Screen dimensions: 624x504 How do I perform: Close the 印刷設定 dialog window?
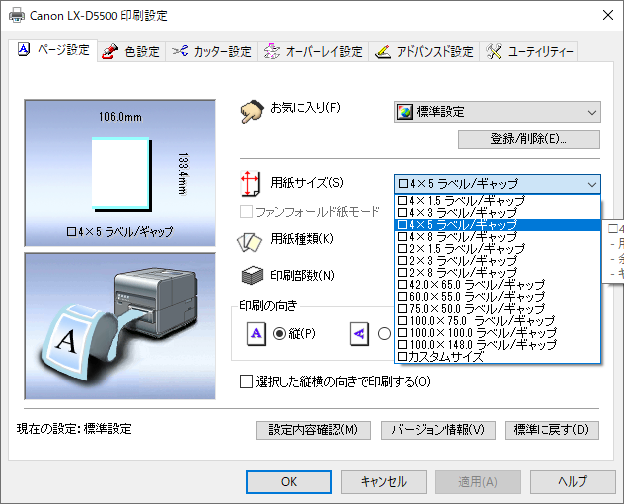[x=608, y=16]
